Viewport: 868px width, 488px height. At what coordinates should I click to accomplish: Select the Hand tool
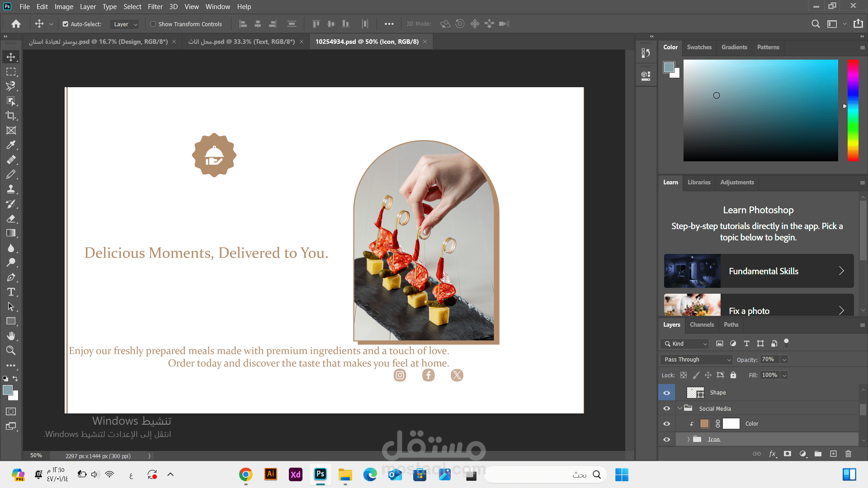(11, 336)
